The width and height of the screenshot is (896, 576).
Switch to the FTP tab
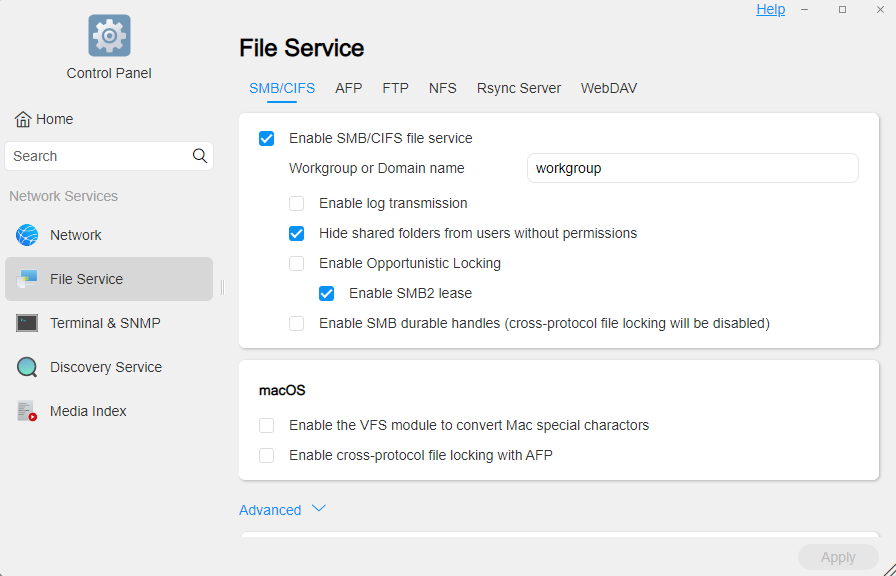coord(395,88)
